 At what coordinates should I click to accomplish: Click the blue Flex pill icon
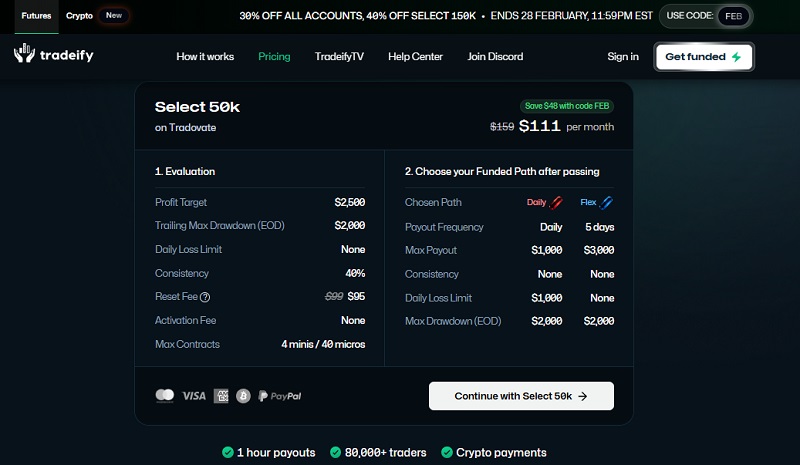point(606,203)
